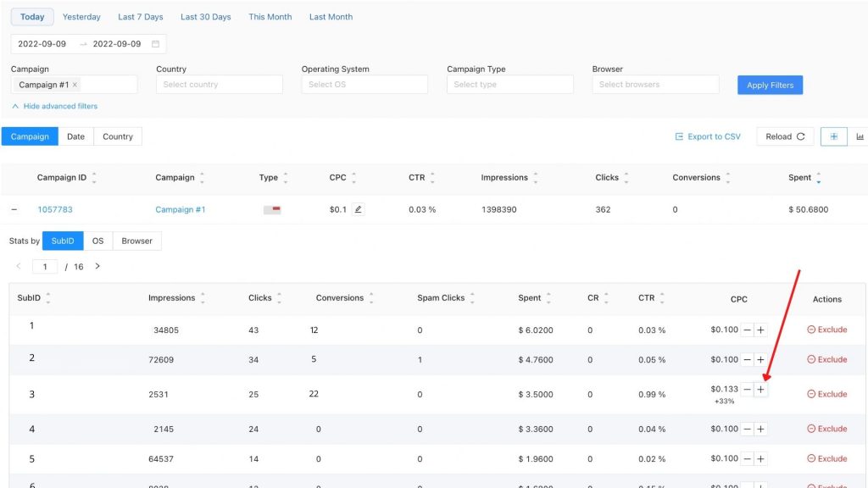Viewport: 868px width, 488px height.
Task: Open the date range calendar picker
Action: pyautogui.click(x=155, y=44)
